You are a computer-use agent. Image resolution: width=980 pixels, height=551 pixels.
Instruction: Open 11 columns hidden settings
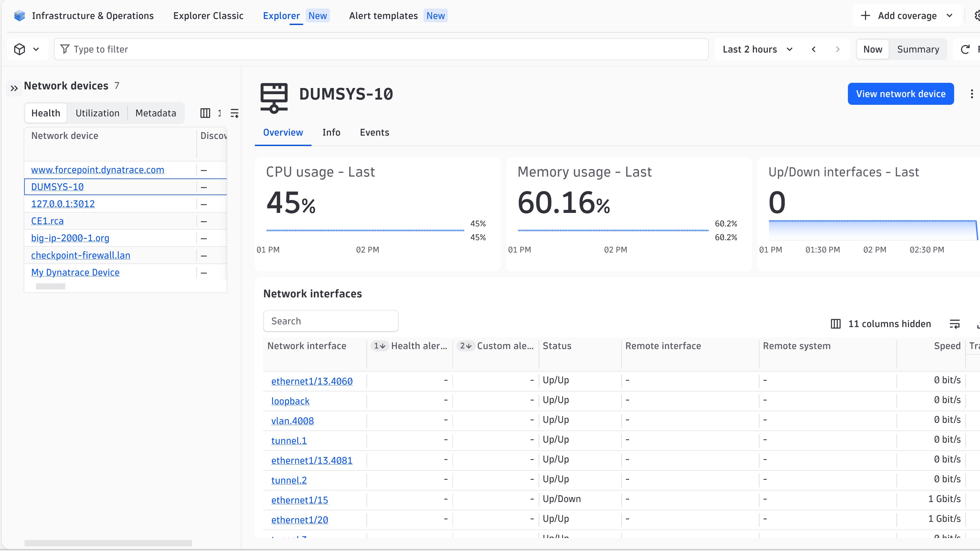[881, 324]
